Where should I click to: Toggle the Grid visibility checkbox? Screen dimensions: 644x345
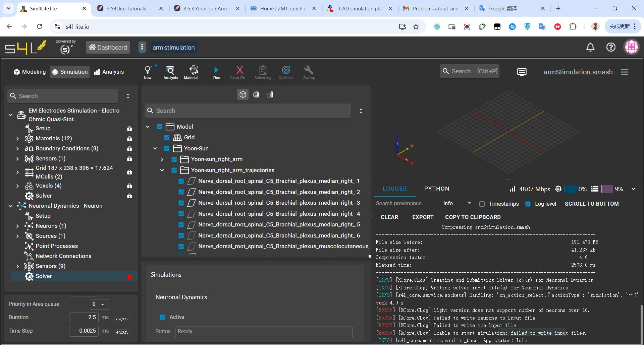tap(167, 138)
